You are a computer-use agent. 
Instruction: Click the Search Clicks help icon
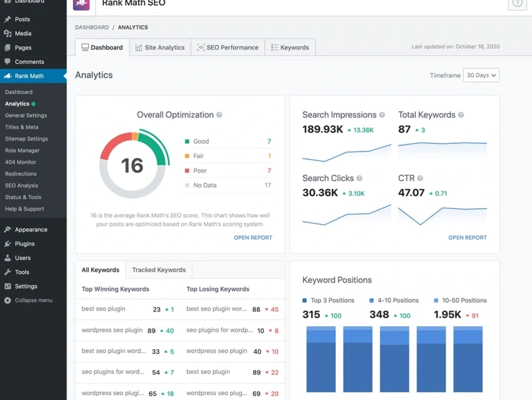pos(359,178)
